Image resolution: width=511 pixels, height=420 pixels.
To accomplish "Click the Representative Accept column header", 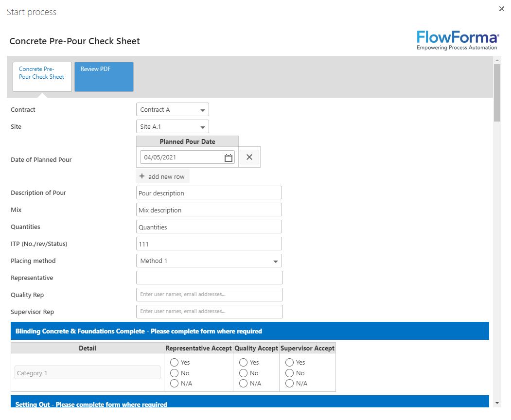I will pyautogui.click(x=198, y=348).
